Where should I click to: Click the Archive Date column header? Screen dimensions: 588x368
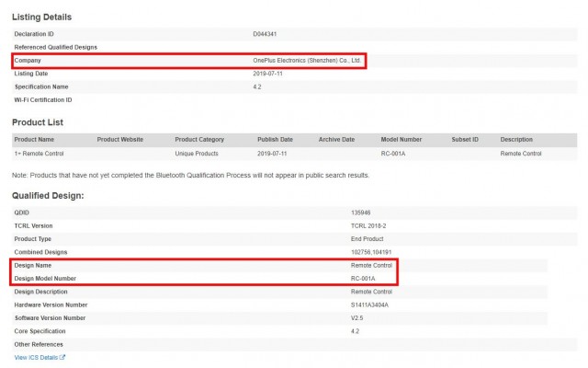click(336, 139)
